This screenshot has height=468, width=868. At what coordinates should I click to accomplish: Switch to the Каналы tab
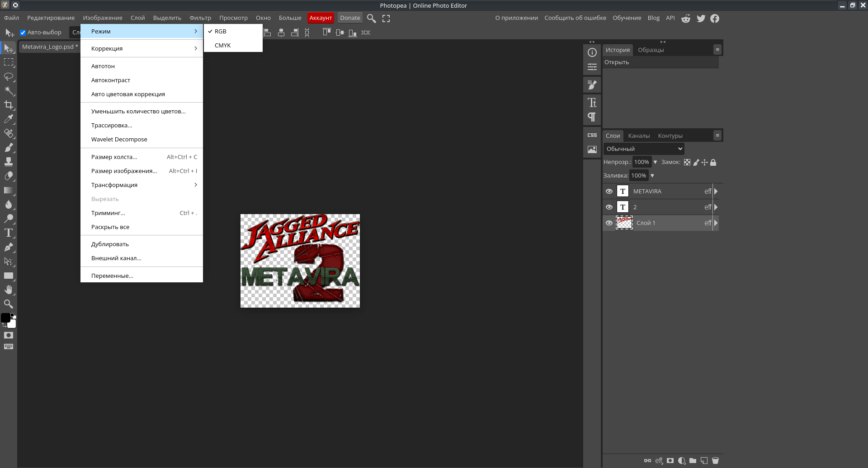coord(638,136)
